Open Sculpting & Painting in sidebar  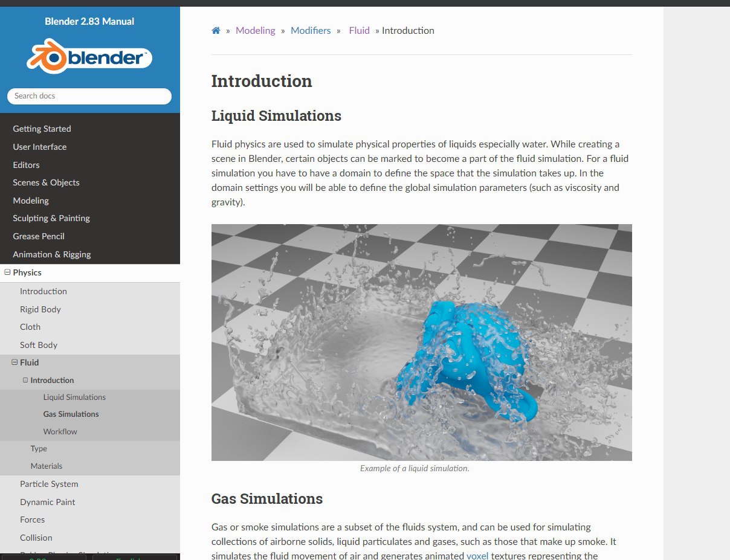point(51,218)
